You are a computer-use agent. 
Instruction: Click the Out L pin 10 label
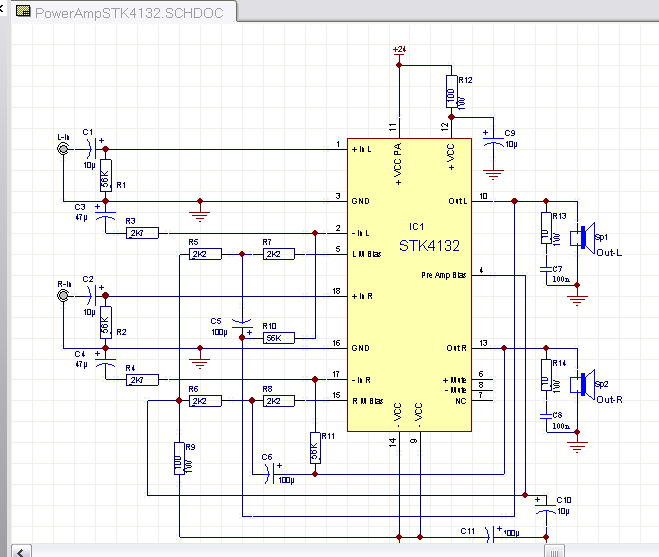[458, 201]
